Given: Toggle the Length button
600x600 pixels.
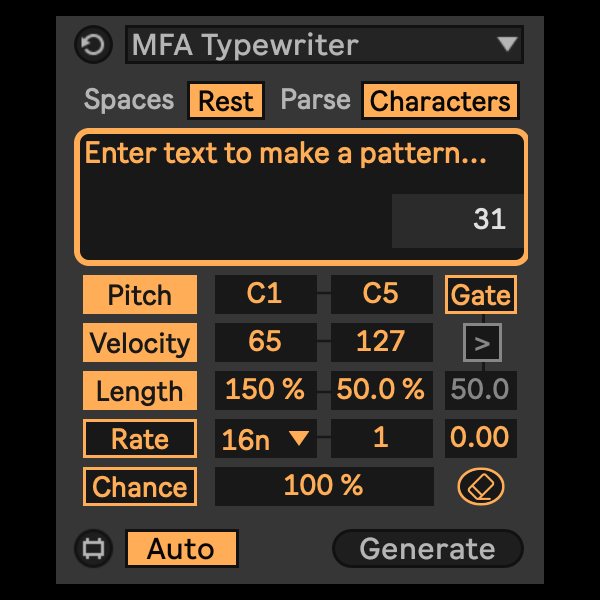Looking at the screenshot, I should (x=140, y=391).
